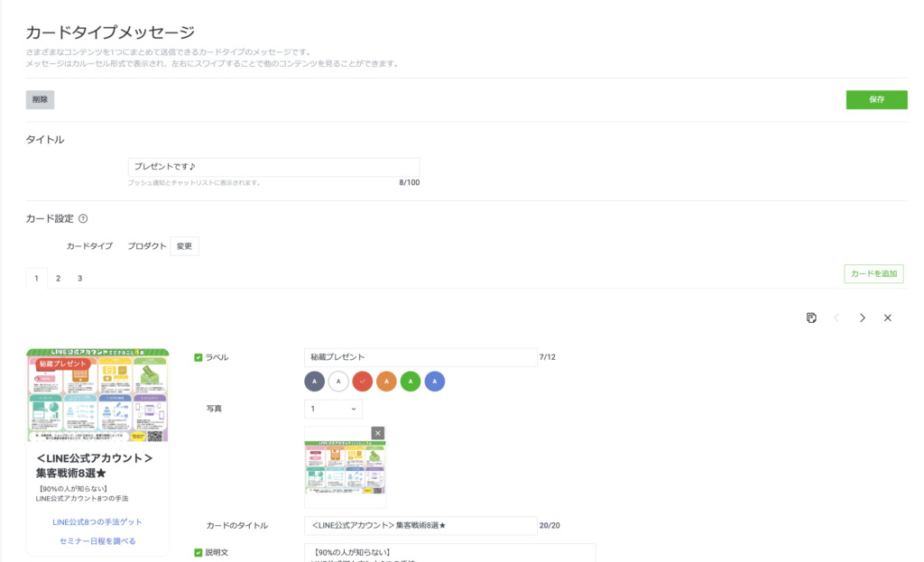924x562 pixels.
Task: Choose the orange label color
Action: coord(386,382)
